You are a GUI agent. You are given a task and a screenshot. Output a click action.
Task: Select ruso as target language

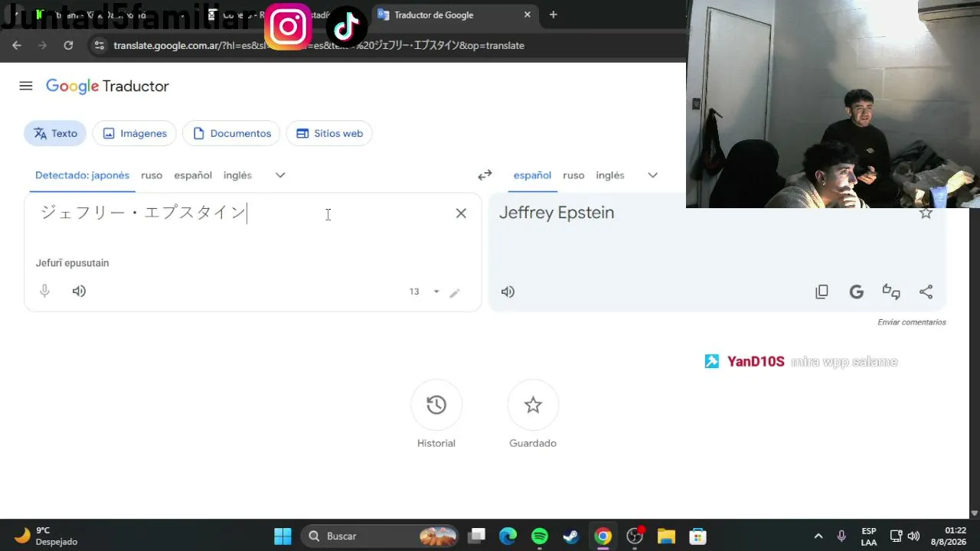(x=573, y=175)
